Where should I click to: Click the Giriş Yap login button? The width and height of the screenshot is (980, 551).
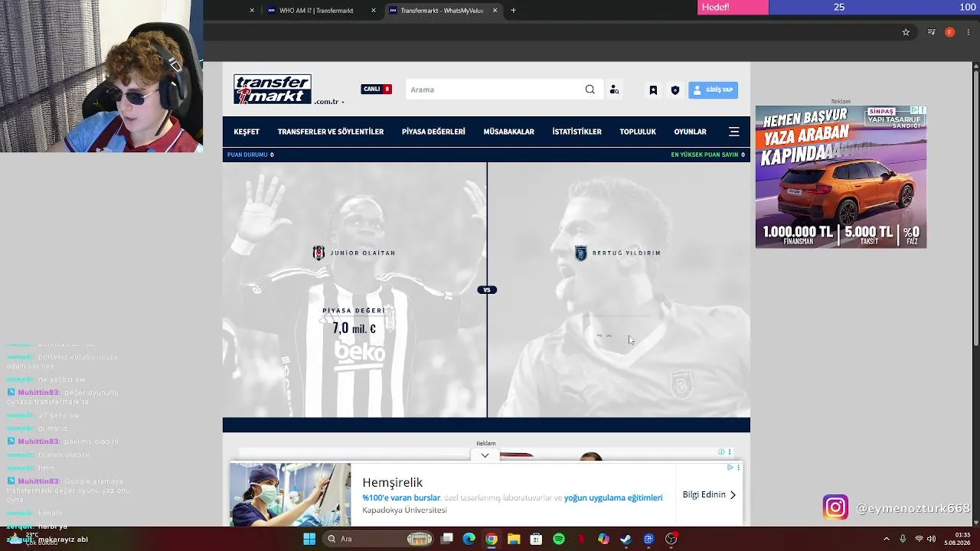click(x=713, y=90)
